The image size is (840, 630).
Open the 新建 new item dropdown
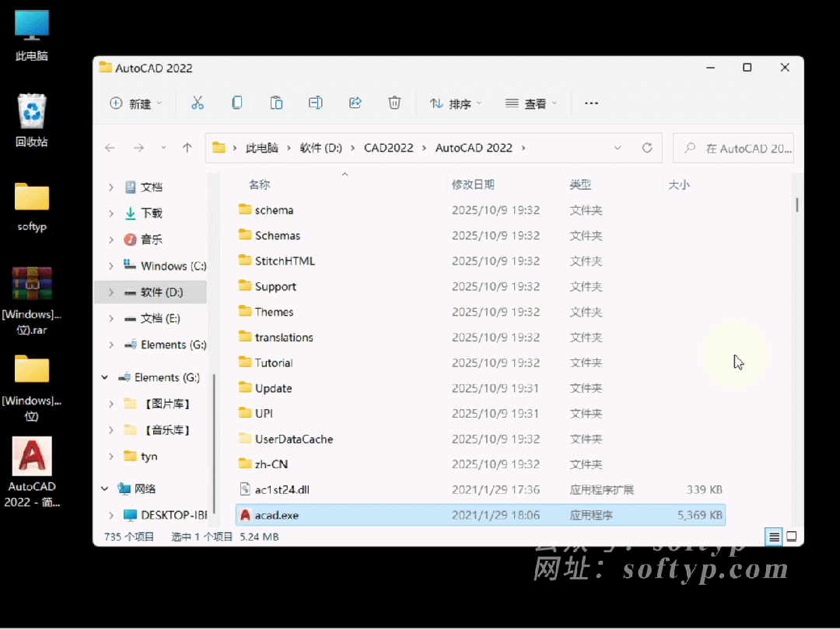[x=135, y=103]
